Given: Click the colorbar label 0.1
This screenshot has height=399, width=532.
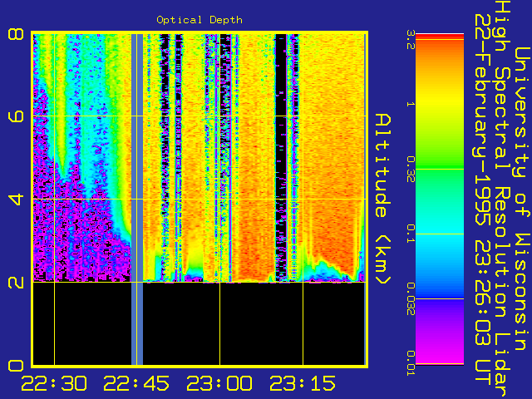Looking at the screenshot, I should pyautogui.click(x=411, y=234).
